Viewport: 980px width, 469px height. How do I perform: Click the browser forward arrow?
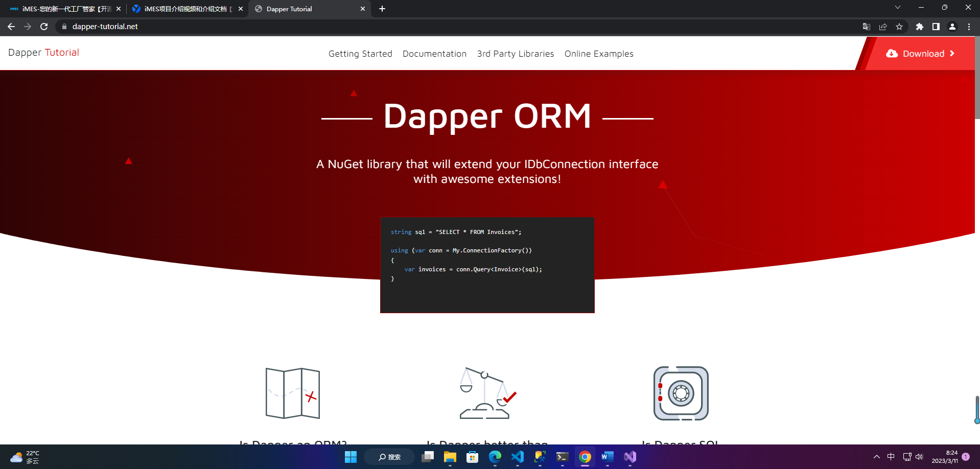(28, 27)
